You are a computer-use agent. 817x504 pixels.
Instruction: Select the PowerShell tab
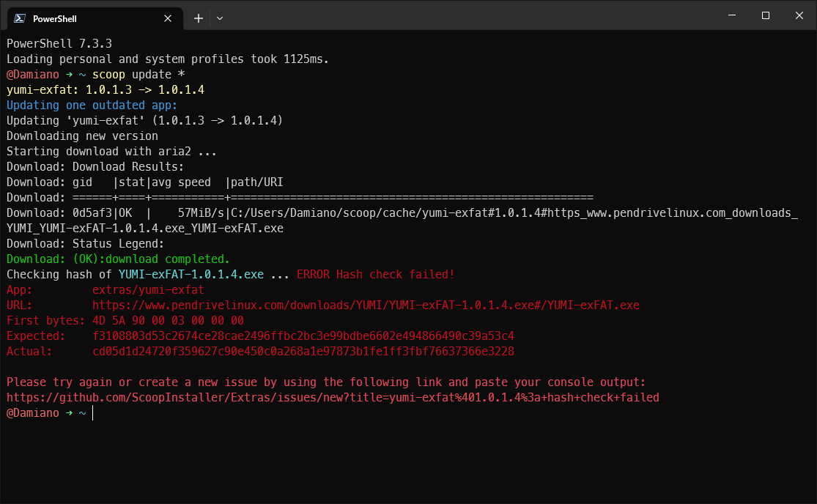point(95,18)
